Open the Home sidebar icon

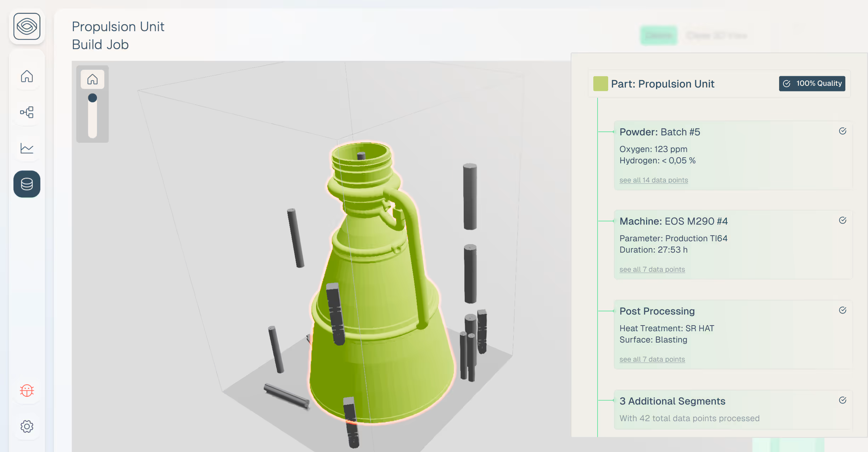click(x=27, y=76)
